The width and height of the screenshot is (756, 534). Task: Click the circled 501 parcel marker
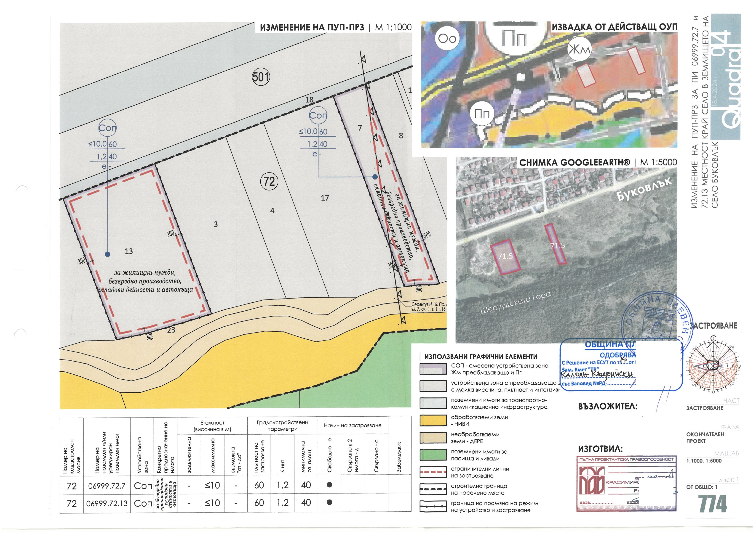[x=261, y=77]
